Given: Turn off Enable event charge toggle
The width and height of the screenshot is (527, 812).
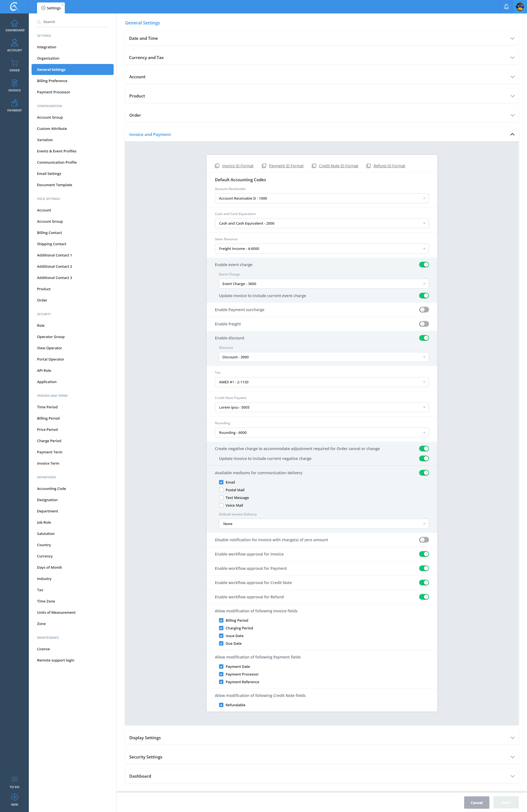Looking at the screenshot, I should click(424, 265).
